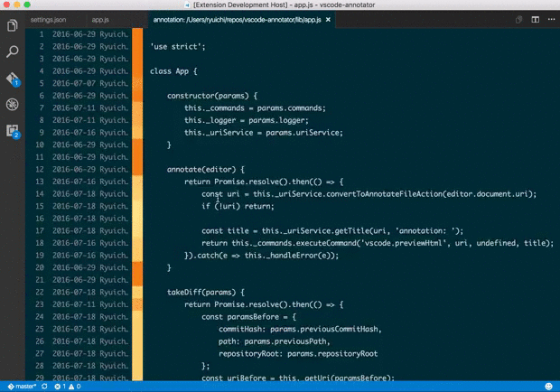Click master branch in status bar
560x392 pixels.
click(x=22, y=386)
